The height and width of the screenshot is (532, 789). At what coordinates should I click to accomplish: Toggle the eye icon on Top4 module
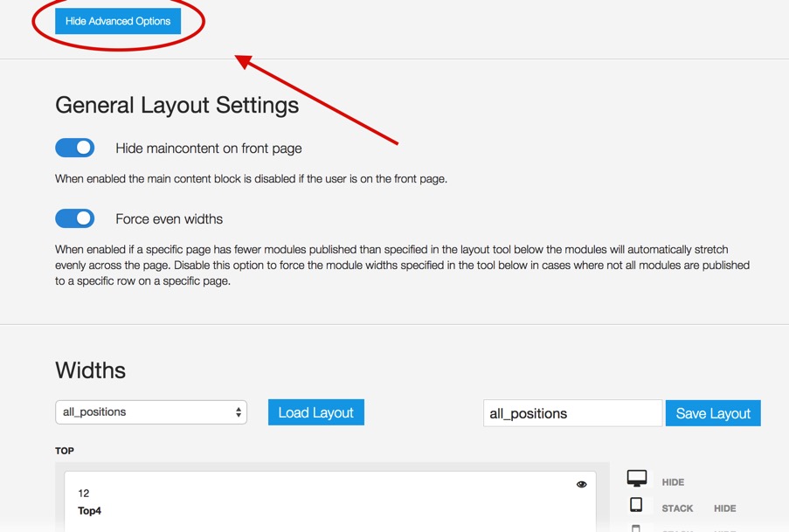click(581, 485)
